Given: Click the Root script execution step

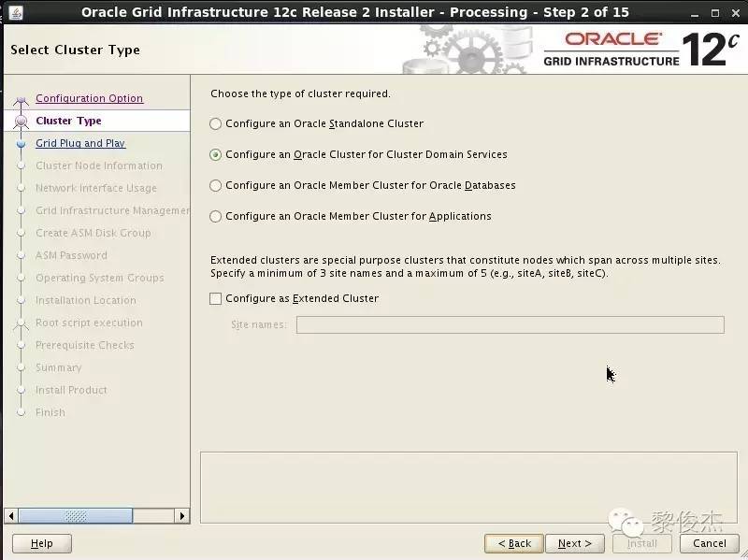Looking at the screenshot, I should pyautogui.click(x=89, y=323).
